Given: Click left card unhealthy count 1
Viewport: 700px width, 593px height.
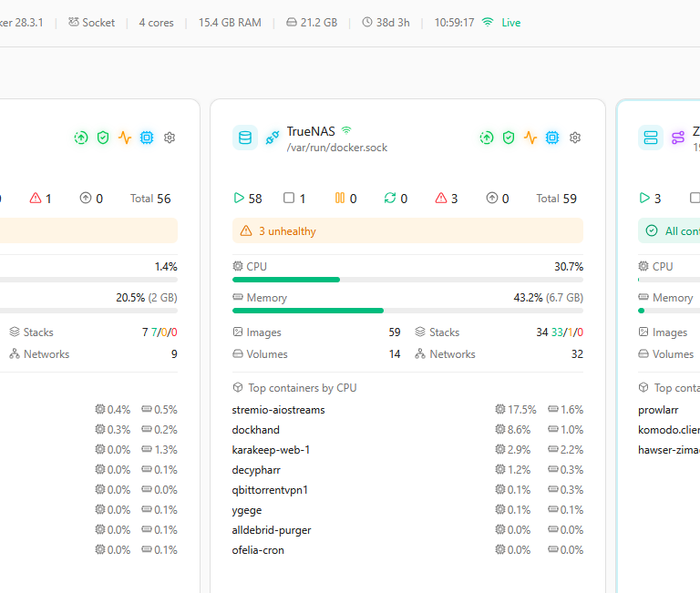Looking at the screenshot, I should pyautogui.click(x=41, y=198).
